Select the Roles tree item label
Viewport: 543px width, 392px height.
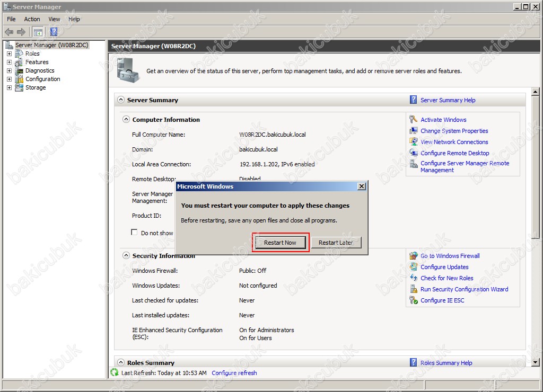(x=32, y=54)
